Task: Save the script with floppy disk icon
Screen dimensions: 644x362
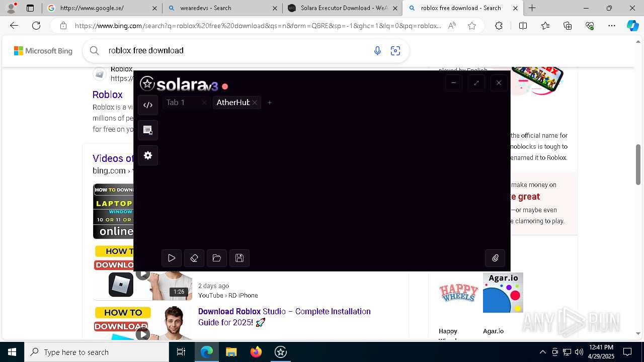Action: pos(239,258)
